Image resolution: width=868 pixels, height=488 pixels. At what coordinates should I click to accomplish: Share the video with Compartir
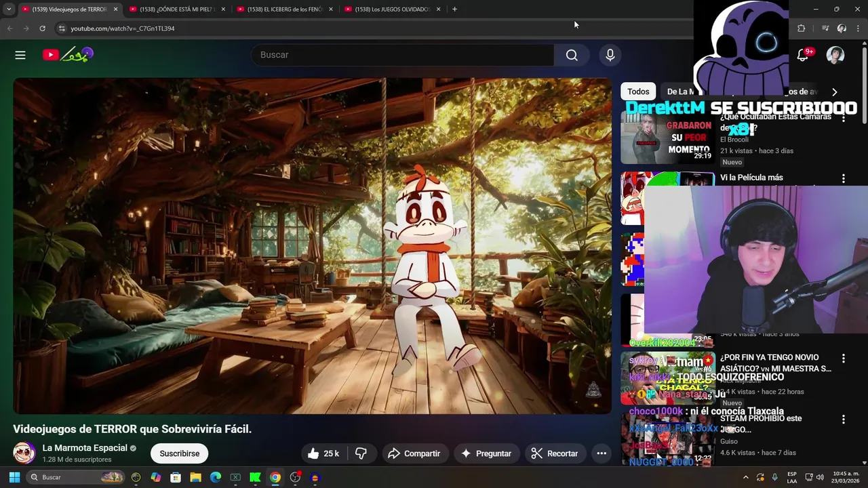pos(414,453)
